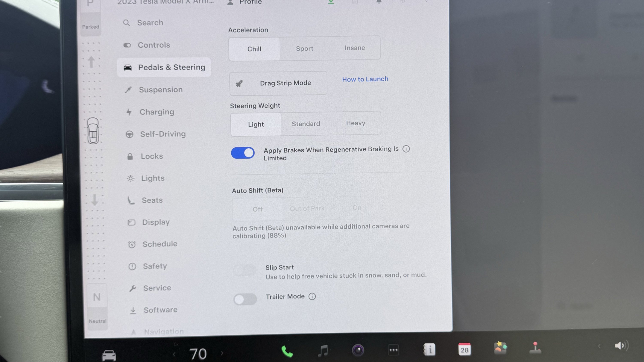
Task: Enable the Trailer Mode switch
Action: click(x=245, y=299)
